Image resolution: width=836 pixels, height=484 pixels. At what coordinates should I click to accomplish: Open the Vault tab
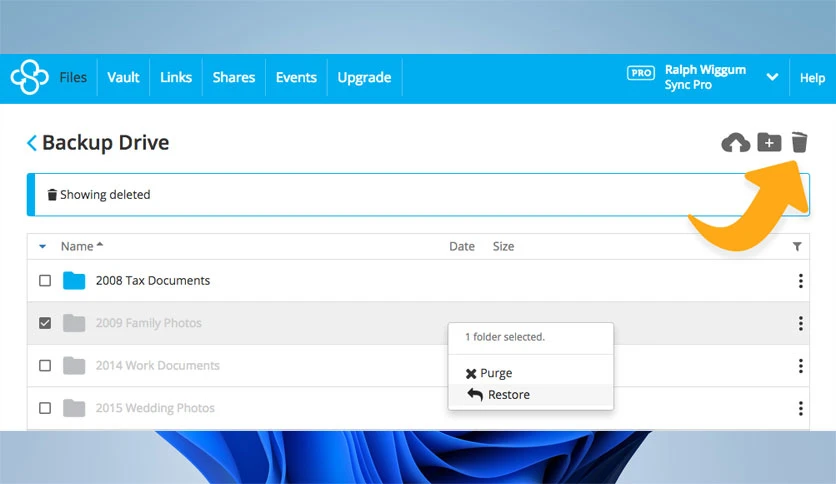[123, 77]
